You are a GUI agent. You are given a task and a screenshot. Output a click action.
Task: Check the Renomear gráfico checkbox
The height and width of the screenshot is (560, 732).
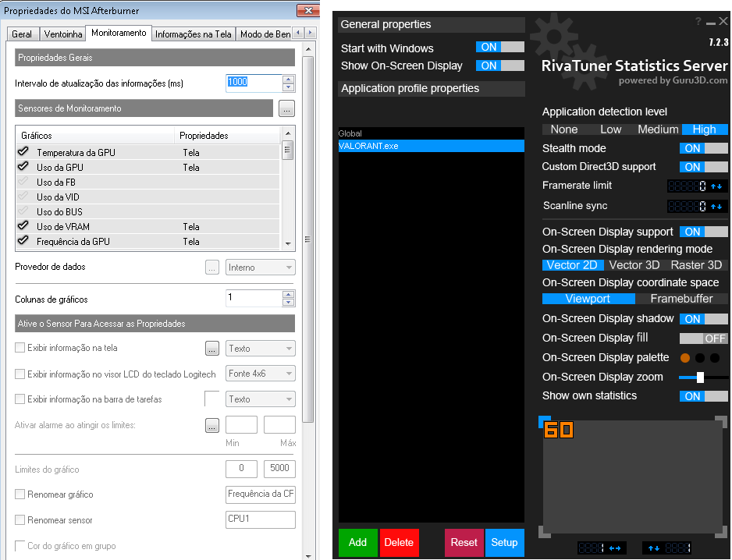click(20, 494)
